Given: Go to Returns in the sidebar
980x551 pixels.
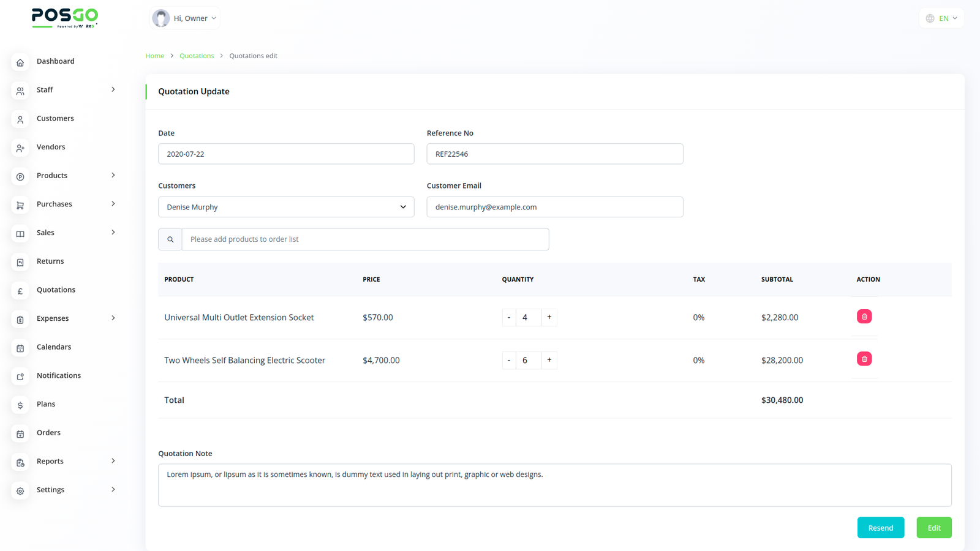Looking at the screenshot, I should click(50, 261).
